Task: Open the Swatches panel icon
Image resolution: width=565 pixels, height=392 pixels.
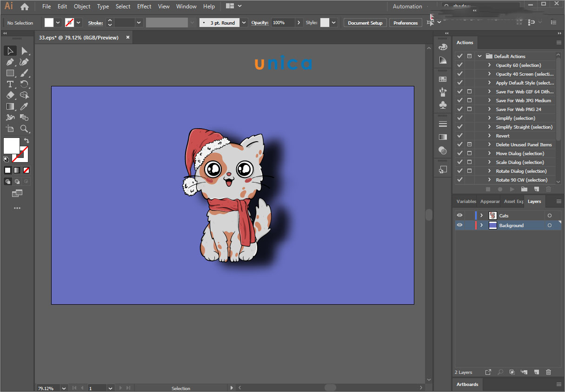Action: click(x=443, y=79)
